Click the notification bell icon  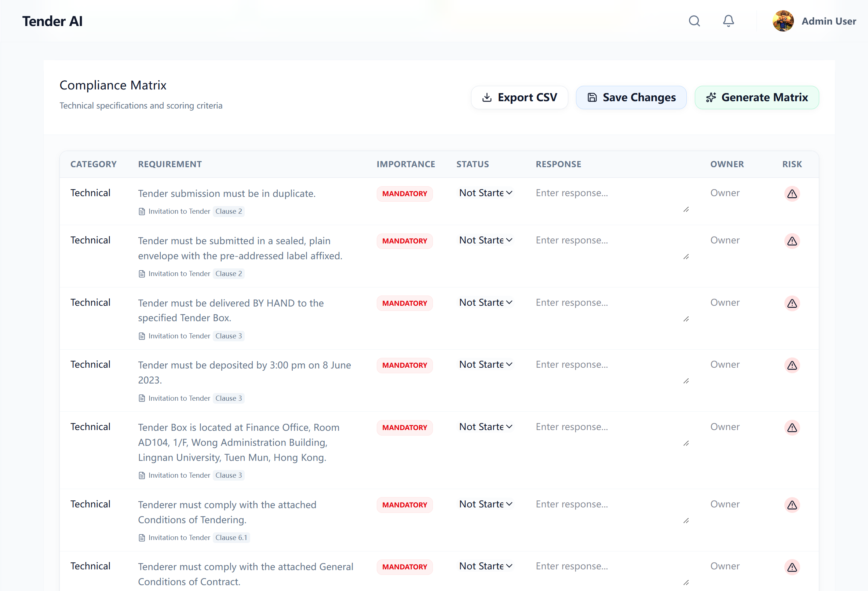728,21
